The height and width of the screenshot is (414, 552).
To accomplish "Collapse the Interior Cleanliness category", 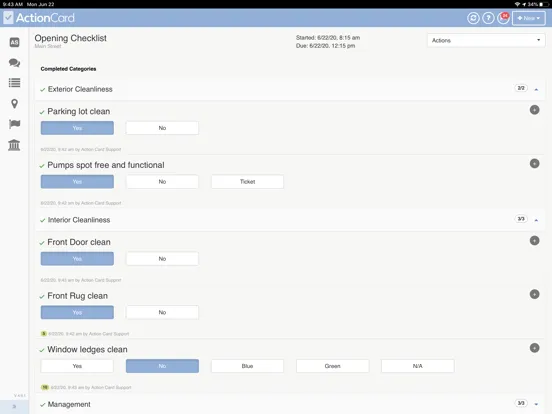I will (536, 220).
